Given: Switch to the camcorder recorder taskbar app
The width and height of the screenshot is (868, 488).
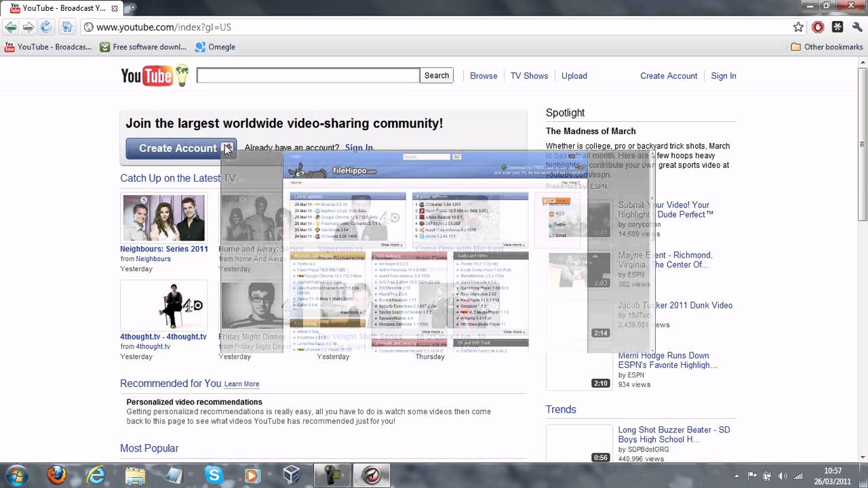Looking at the screenshot, I should tap(332, 474).
